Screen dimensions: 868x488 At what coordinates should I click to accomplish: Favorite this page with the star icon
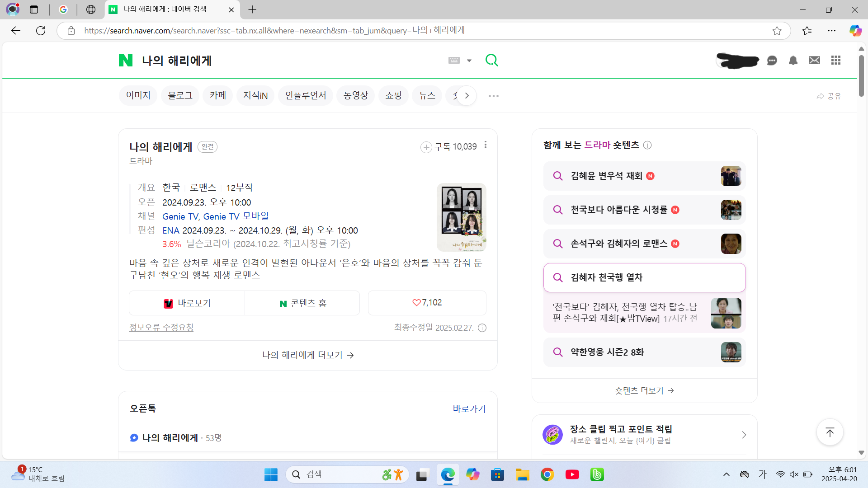click(777, 31)
